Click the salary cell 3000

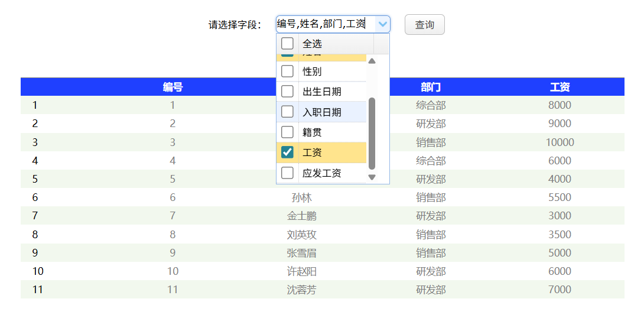560,216
